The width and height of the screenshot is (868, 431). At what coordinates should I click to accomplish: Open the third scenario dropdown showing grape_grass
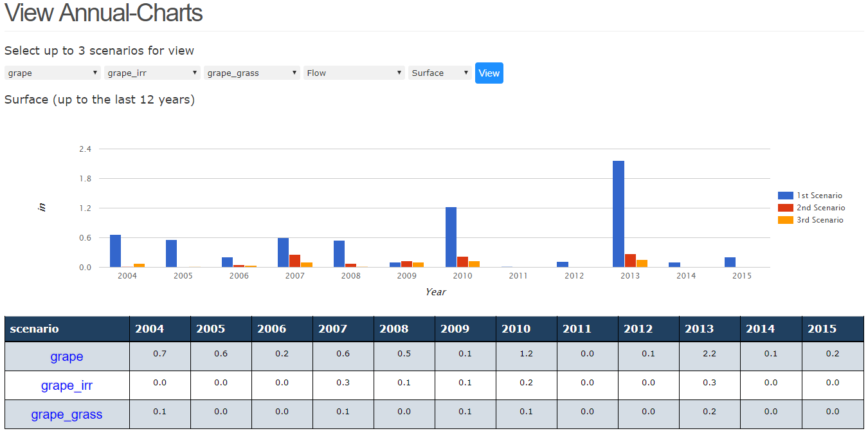tap(252, 73)
